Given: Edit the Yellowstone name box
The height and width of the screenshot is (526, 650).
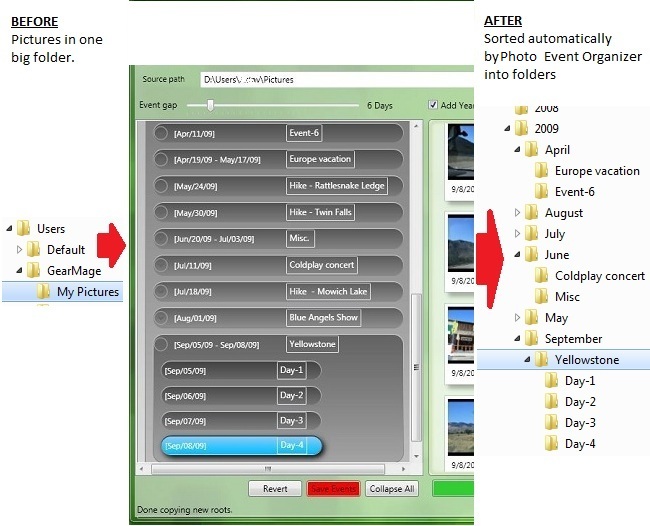Looking at the screenshot, I should point(312,344).
